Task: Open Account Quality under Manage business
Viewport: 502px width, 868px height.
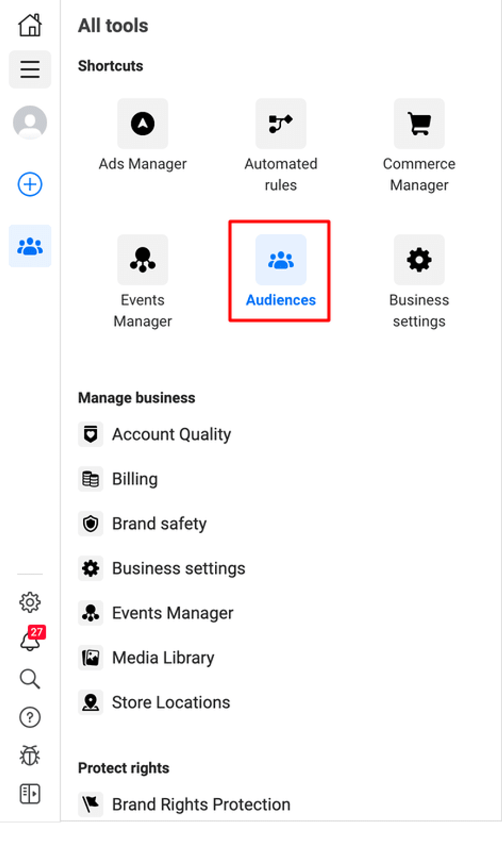Action: click(x=155, y=434)
